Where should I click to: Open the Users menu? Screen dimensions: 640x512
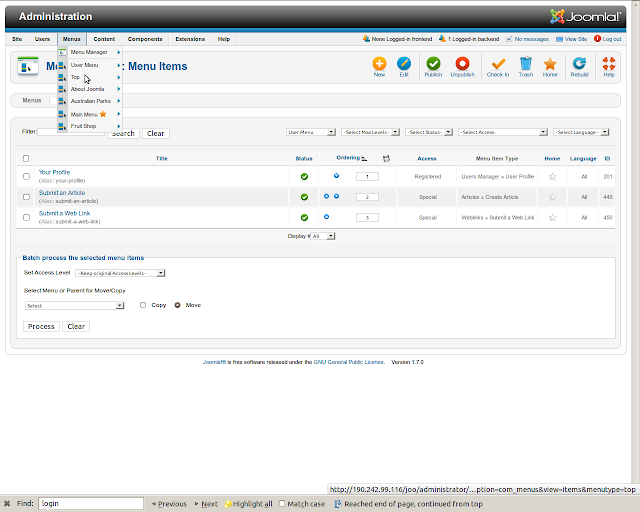click(42, 39)
